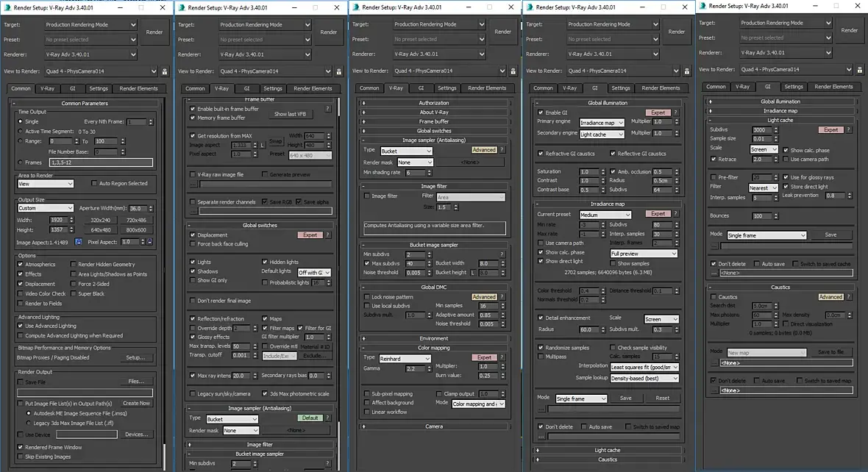Image resolution: width=868 pixels, height=472 pixels.
Task: Click the Show last VFB button
Action: tap(290, 114)
